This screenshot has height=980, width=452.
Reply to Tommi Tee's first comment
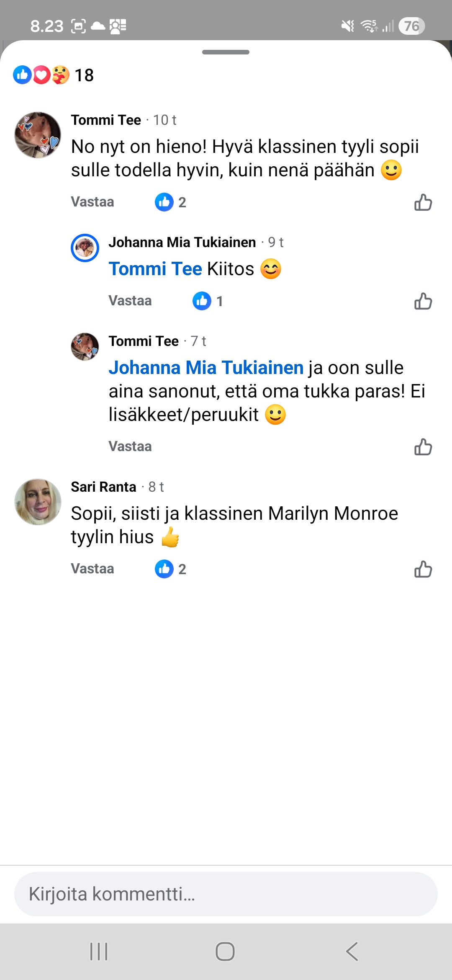92,202
